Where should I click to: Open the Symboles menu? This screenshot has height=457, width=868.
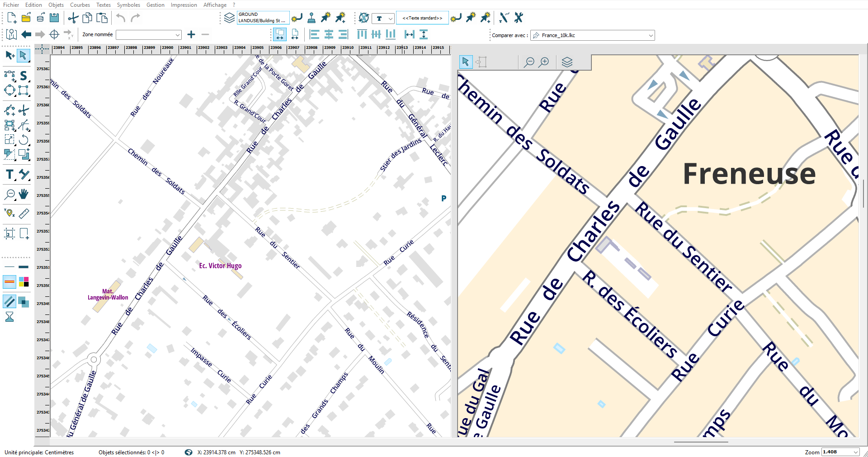point(128,5)
